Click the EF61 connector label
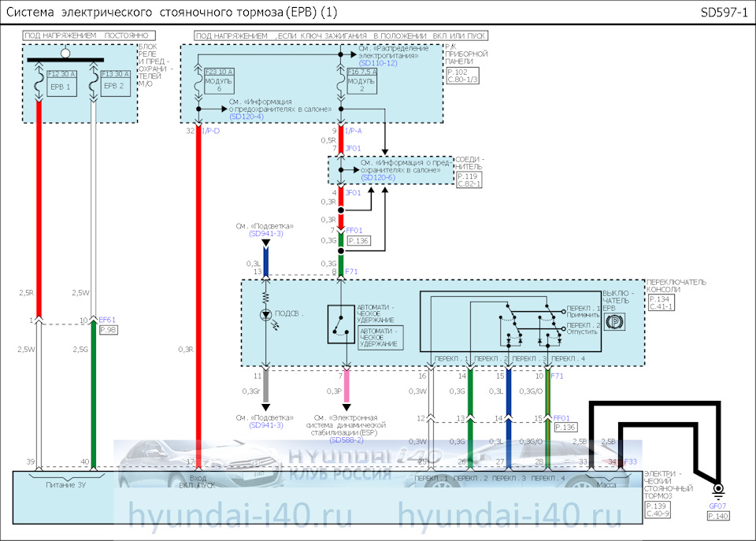The width and height of the screenshot is (756, 541). point(107,320)
